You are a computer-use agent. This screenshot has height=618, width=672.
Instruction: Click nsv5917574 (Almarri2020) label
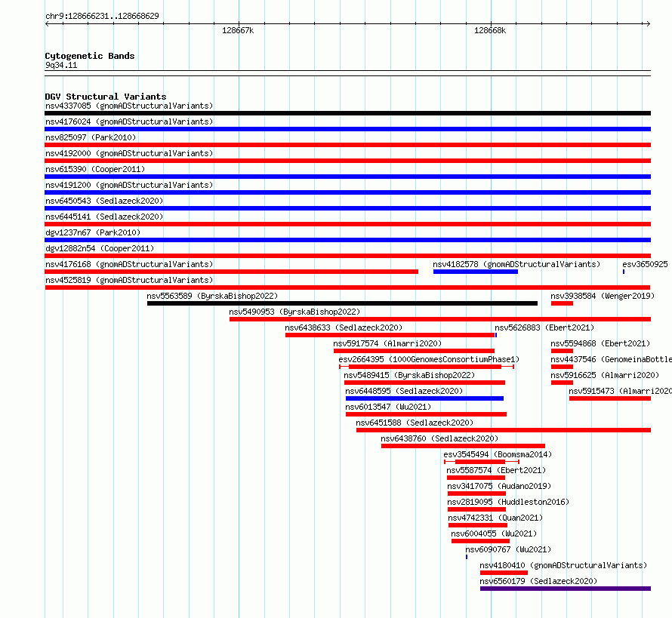point(387,343)
